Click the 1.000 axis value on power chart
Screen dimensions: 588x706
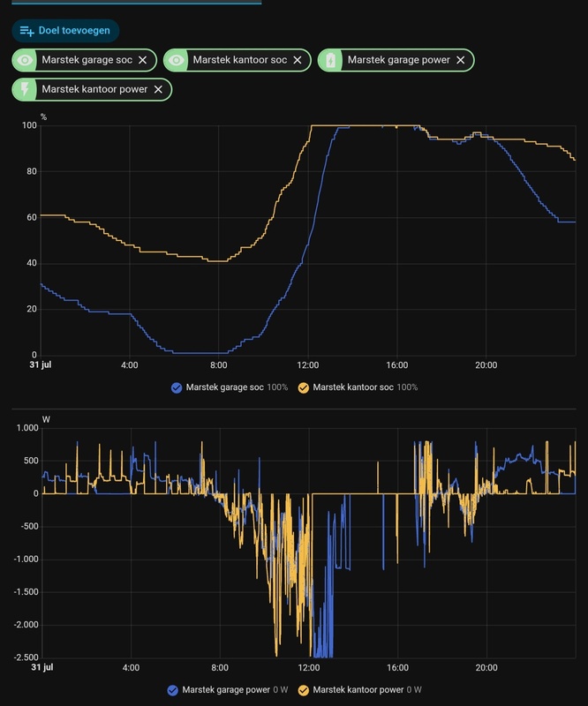tap(27, 428)
